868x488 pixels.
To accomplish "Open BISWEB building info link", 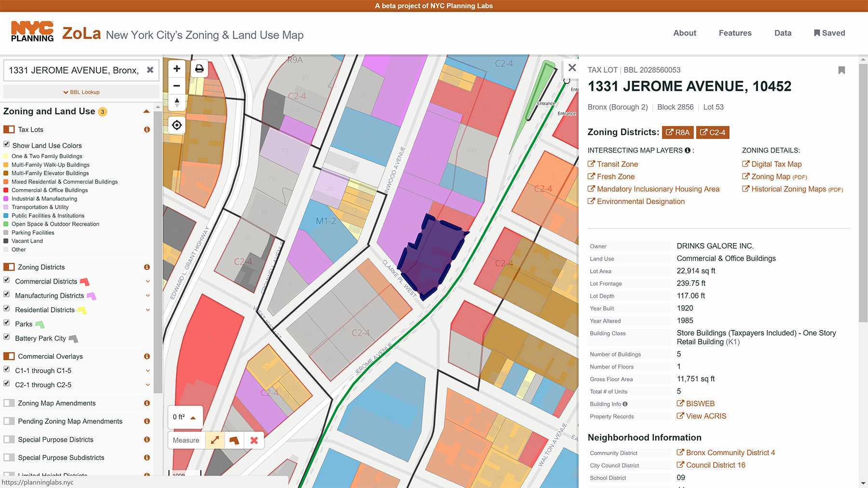I will click(x=696, y=404).
